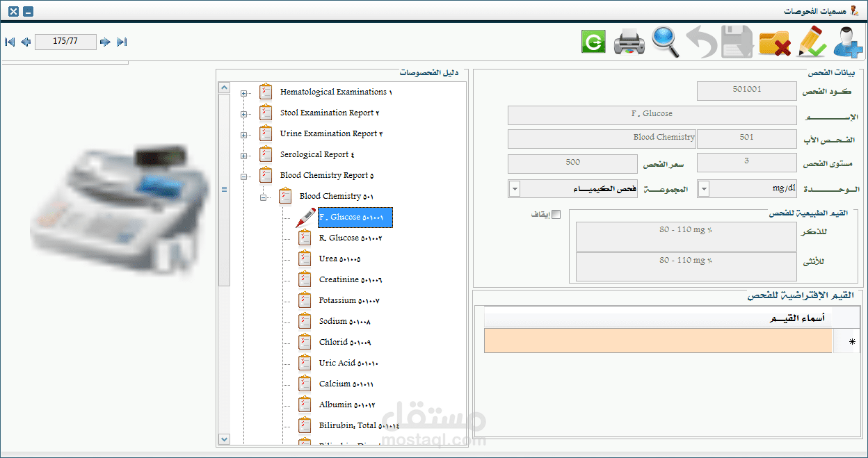
Task: Click clipboard icon beside Serological Report
Action: [266, 154]
